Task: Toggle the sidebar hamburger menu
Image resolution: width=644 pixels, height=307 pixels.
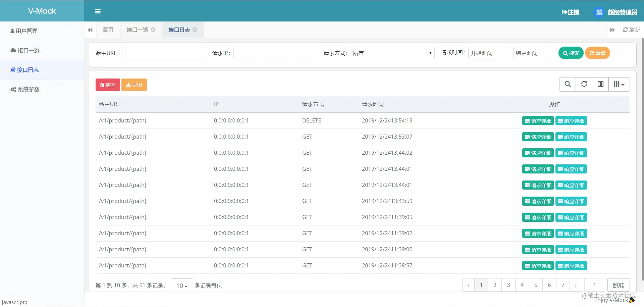Action: (98, 11)
